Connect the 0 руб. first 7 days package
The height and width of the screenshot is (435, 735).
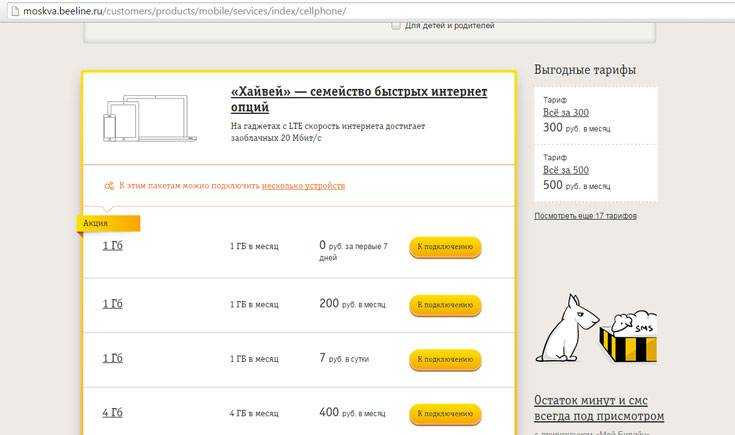pos(445,247)
